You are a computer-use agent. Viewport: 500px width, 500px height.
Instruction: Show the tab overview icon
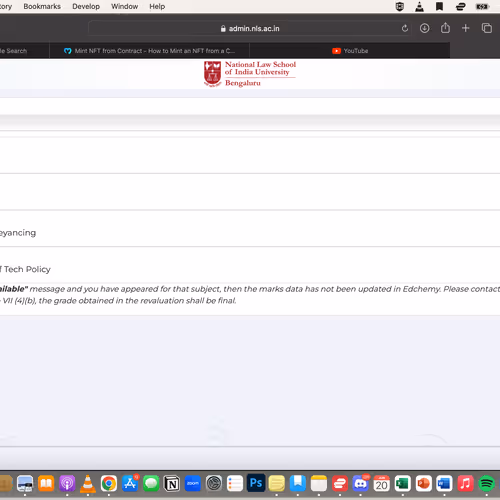tap(487, 28)
